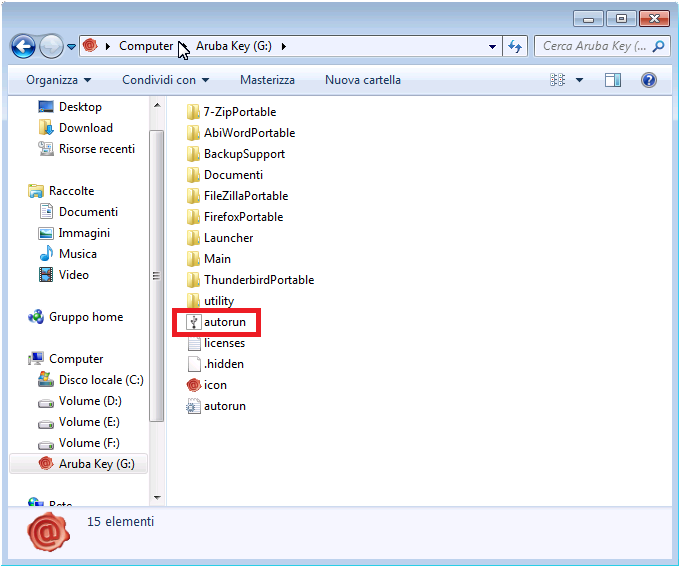The width and height of the screenshot is (683, 569).
Task: Click the refresh button beside address bar
Action: coord(515,46)
